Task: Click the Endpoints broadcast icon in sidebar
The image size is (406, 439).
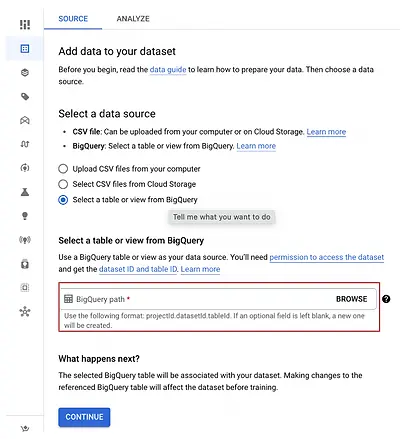Action: [x=25, y=239]
